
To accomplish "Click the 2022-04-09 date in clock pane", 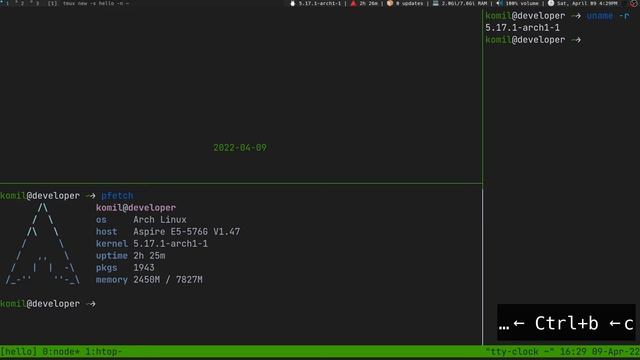I will click(x=240, y=148).
